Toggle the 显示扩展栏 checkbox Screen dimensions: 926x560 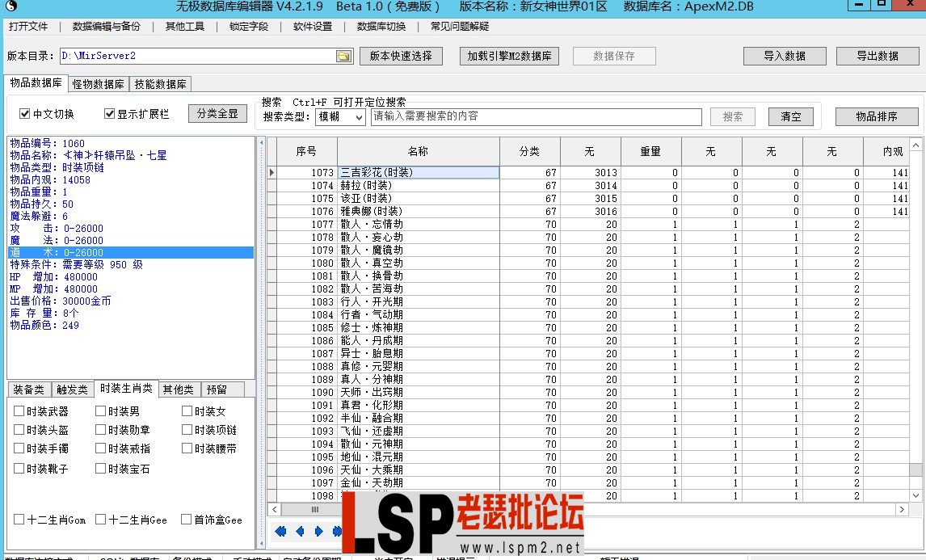108,113
